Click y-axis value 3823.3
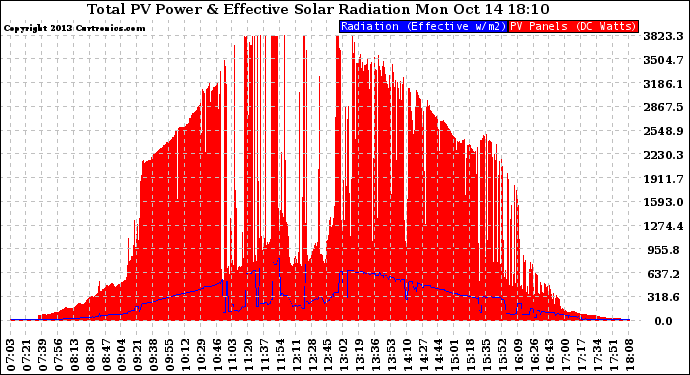This screenshot has width=690, height=375. 663,36
